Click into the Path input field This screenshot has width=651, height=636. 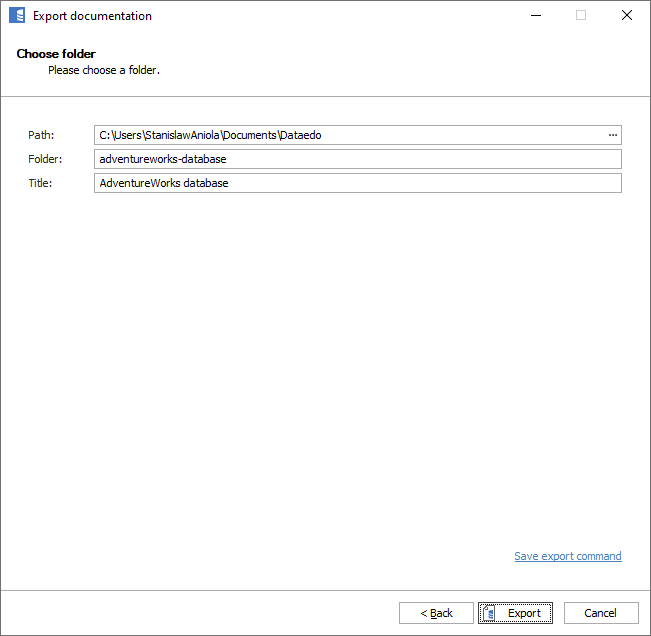(x=350, y=135)
